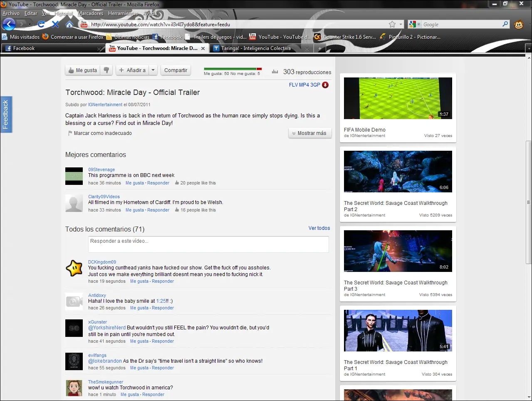Viewport: 532px width, 401px height.
Task: Open the browser home page icon
Action: 69,24
